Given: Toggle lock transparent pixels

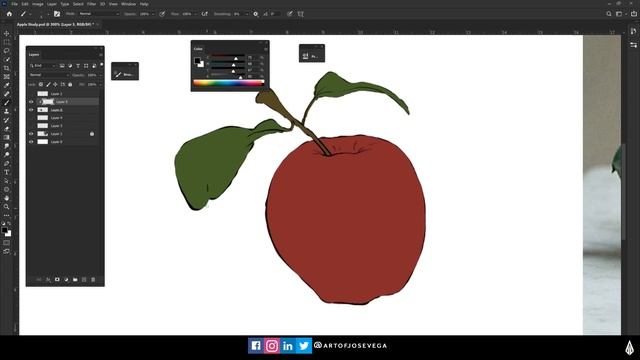Looking at the screenshot, I should tap(41, 84).
